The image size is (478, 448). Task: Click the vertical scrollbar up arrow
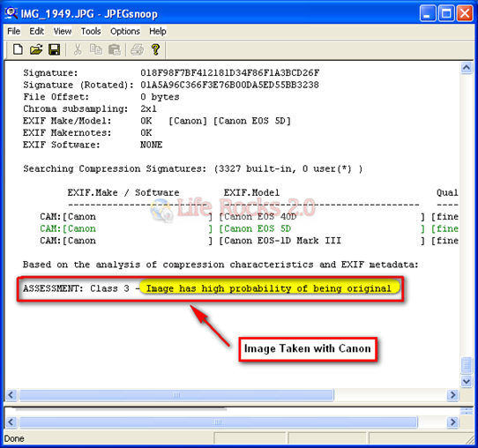[x=467, y=68]
